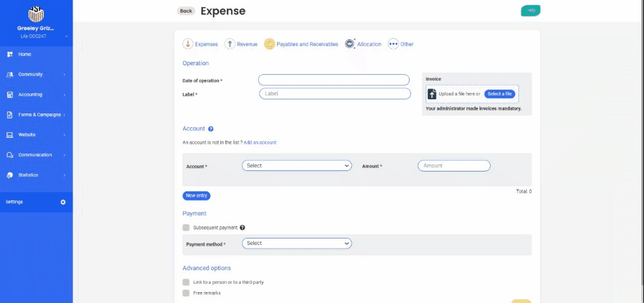Click the Expenses down-arrow icon

[187, 44]
